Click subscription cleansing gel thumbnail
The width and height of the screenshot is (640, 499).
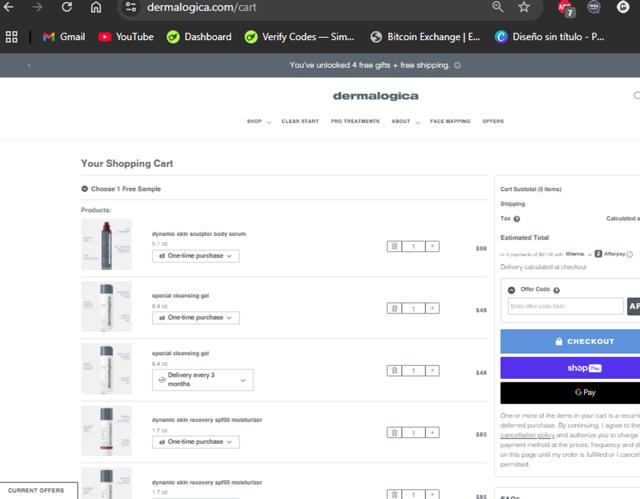pyautogui.click(x=107, y=368)
